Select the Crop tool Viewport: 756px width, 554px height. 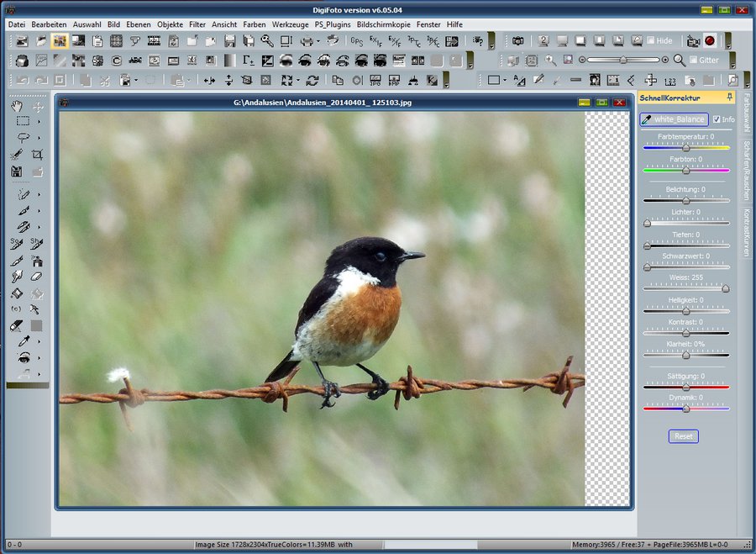pyautogui.click(x=37, y=155)
